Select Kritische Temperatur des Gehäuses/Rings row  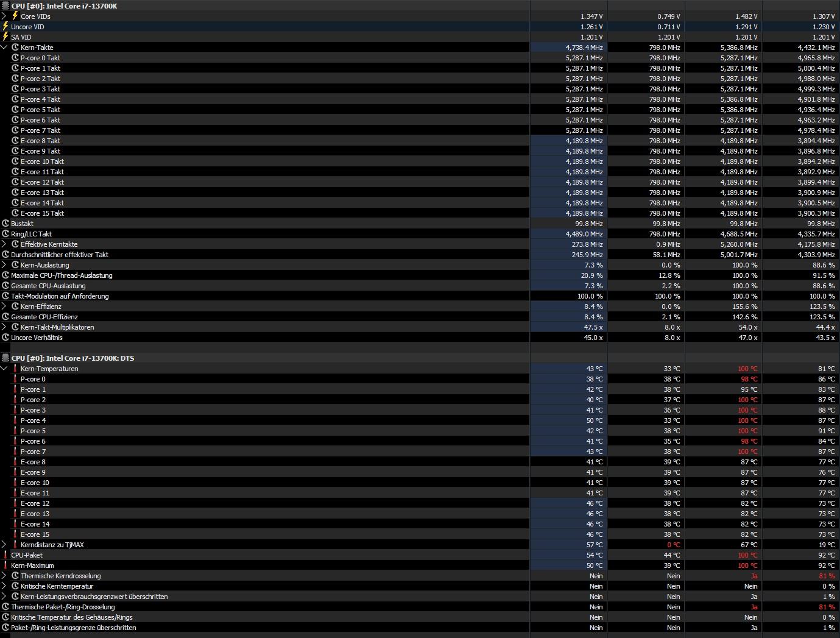(420, 617)
